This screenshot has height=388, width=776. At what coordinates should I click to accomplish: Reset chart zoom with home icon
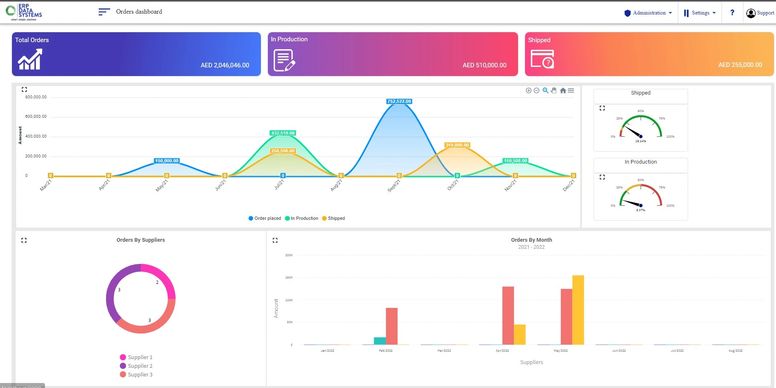point(563,91)
